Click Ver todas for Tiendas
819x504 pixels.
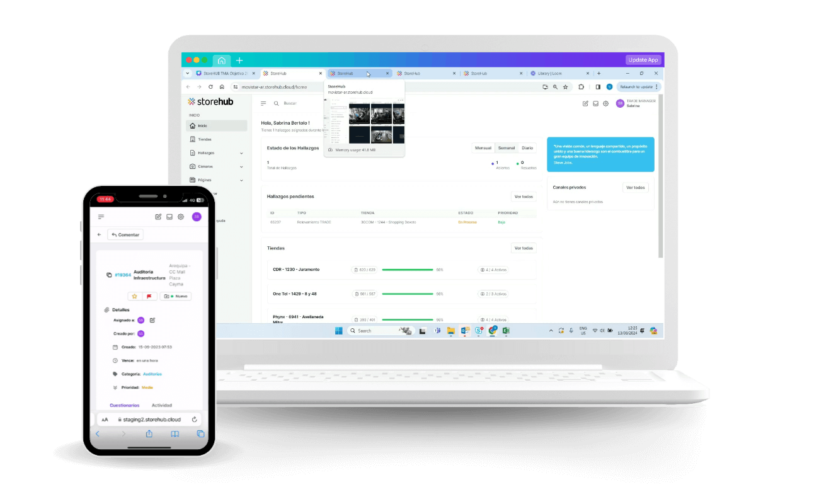(524, 248)
